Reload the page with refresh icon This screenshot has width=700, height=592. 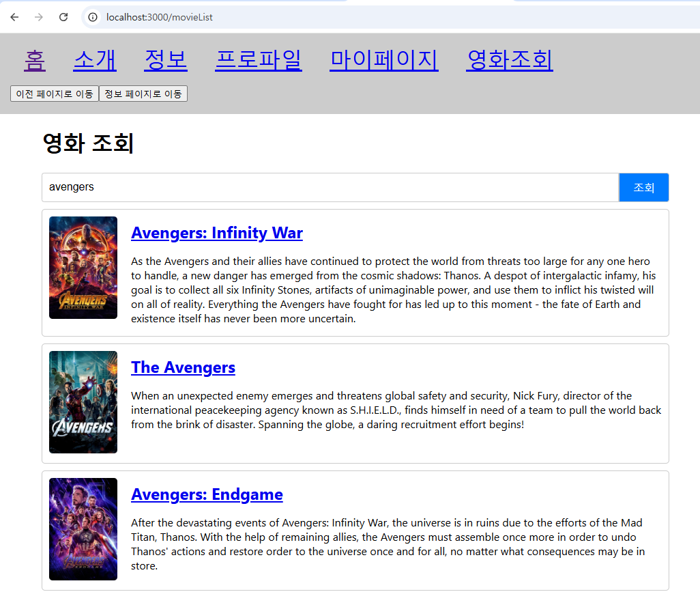[63, 17]
